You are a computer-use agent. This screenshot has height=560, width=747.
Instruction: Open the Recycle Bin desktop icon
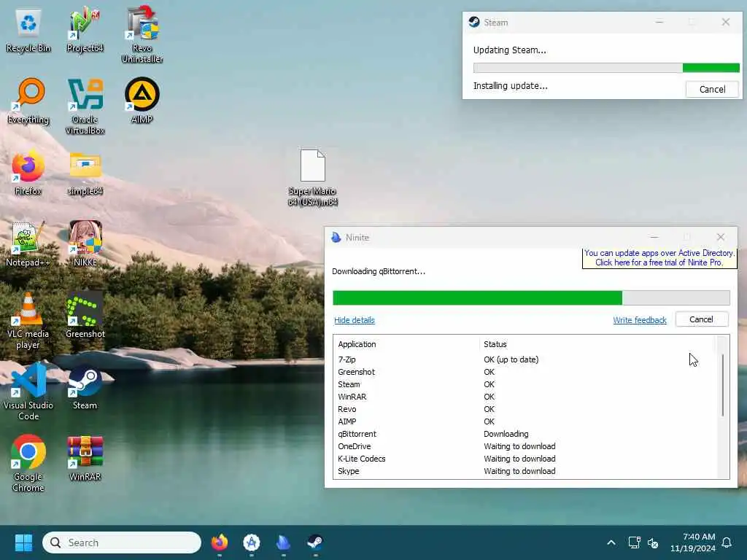tap(28, 31)
